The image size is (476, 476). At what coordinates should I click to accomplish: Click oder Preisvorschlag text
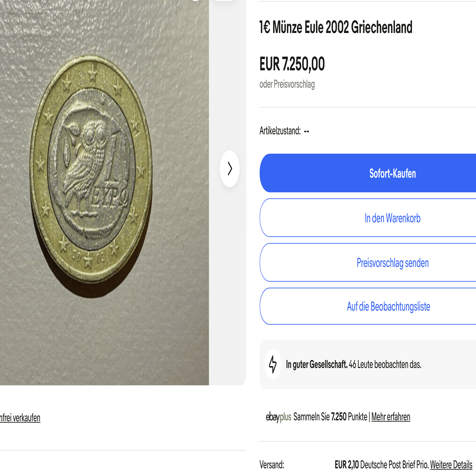pyautogui.click(x=287, y=84)
